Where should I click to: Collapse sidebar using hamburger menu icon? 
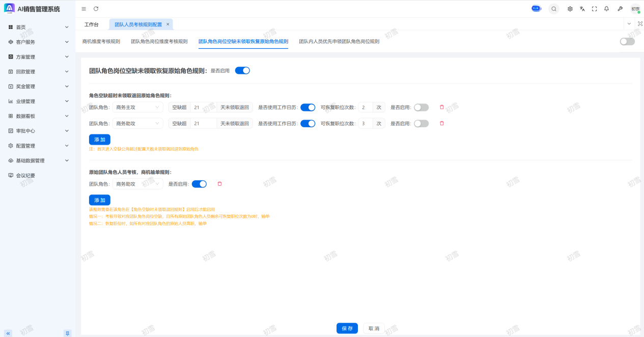coord(84,9)
